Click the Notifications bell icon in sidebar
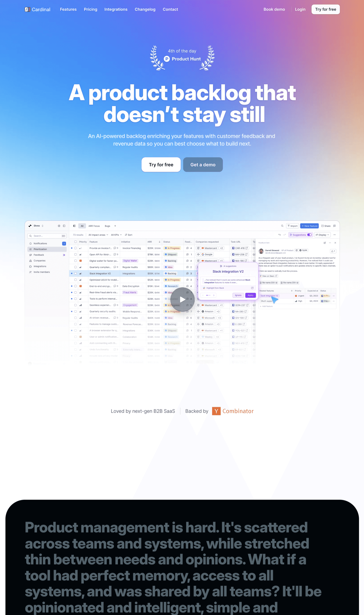Image resolution: width=364 pixels, height=615 pixels. (31, 244)
